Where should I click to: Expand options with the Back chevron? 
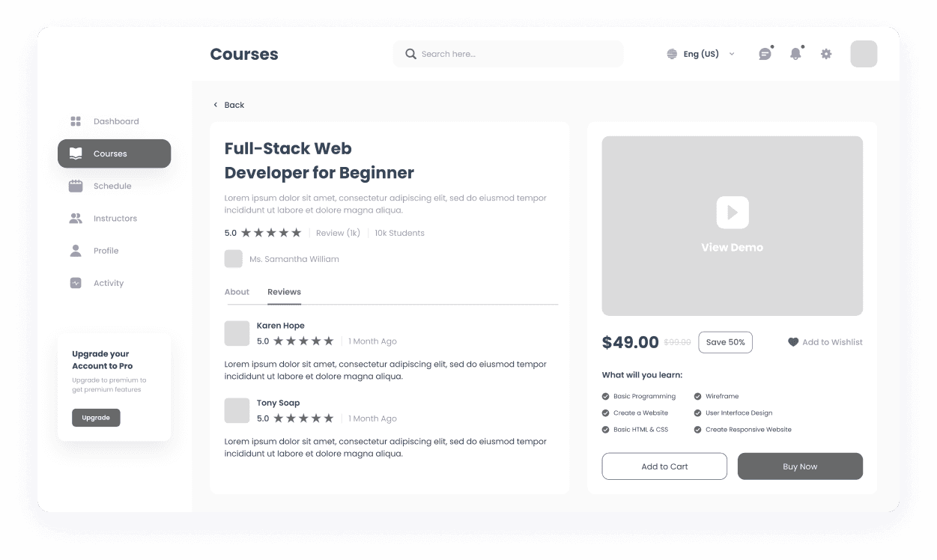[x=215, y=105]
